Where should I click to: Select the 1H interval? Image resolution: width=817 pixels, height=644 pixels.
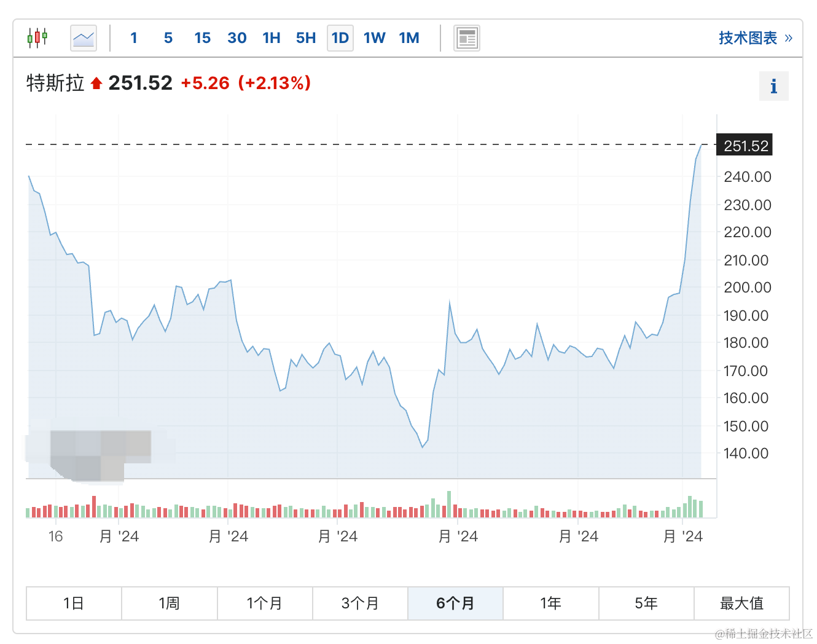(271, 38)
